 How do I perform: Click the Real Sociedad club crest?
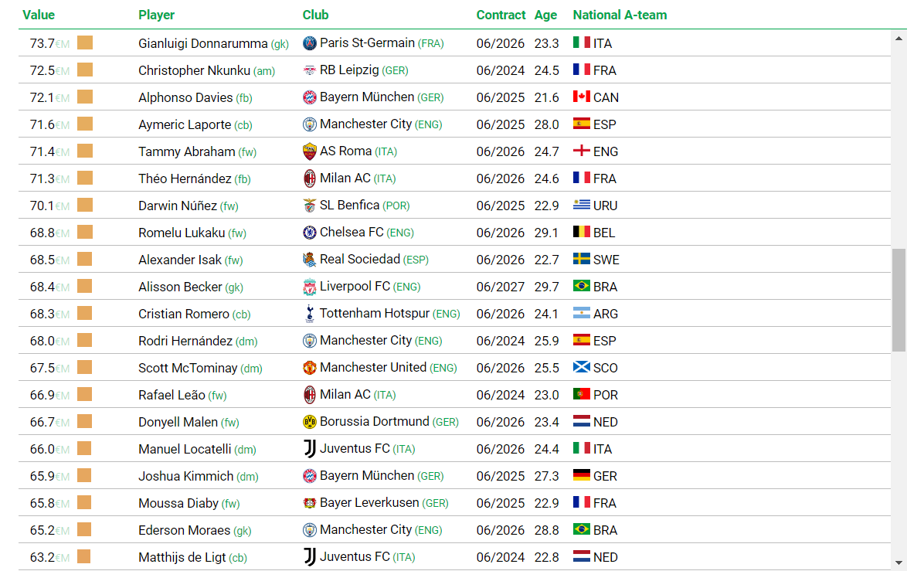(x=309, y=260)
